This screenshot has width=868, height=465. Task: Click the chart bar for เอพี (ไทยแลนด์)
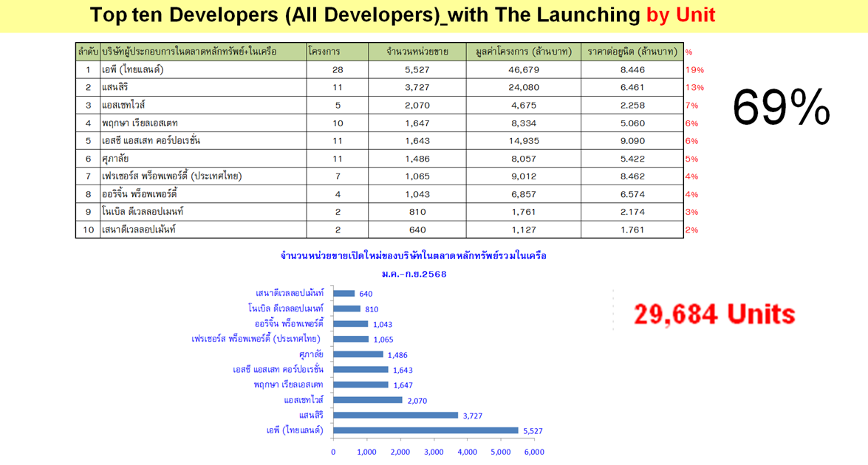point(426,430)
